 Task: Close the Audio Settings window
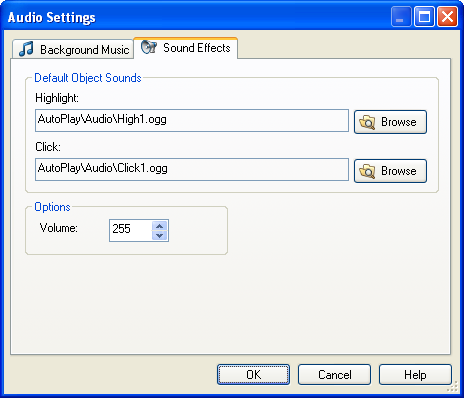447,17
